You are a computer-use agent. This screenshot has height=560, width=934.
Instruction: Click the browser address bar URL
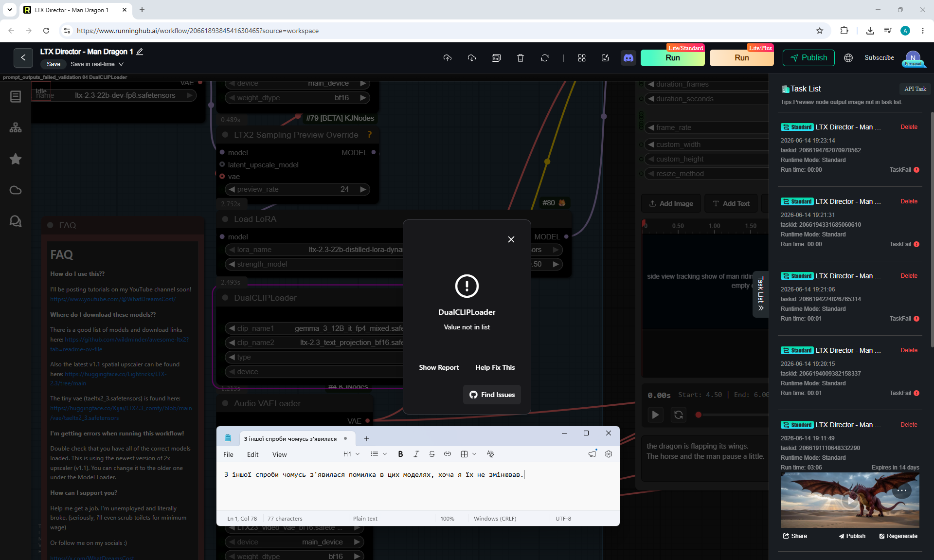[198, 31]
